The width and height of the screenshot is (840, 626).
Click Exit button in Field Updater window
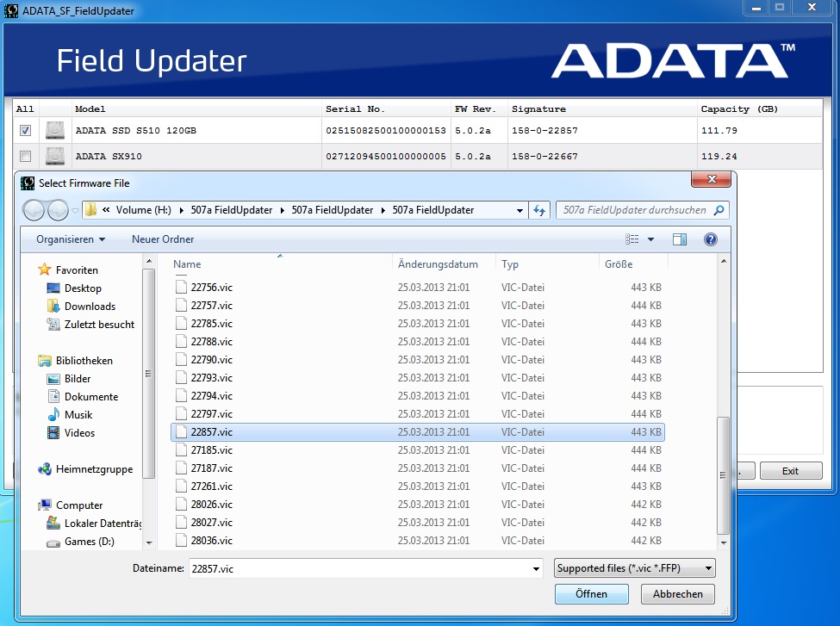(790, 471)
